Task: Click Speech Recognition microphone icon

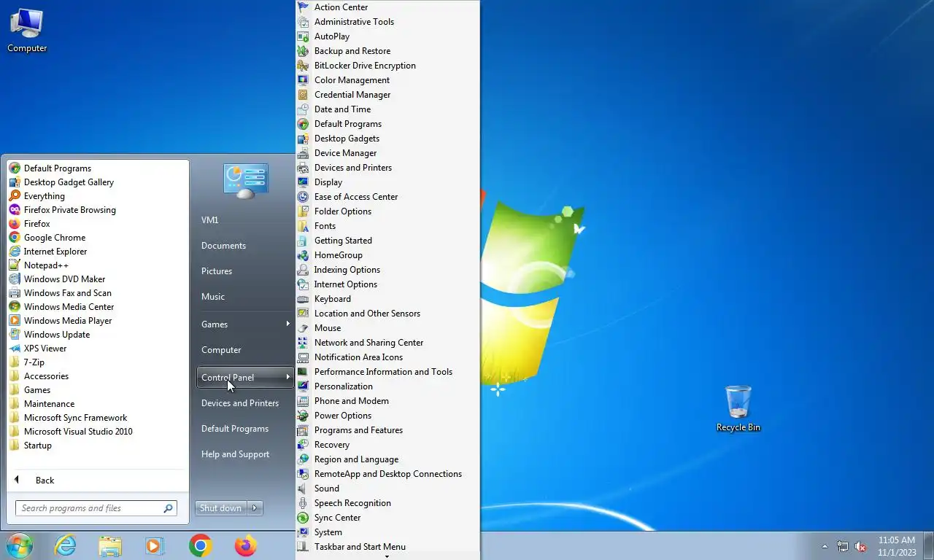Action: [x=303, y=503]
